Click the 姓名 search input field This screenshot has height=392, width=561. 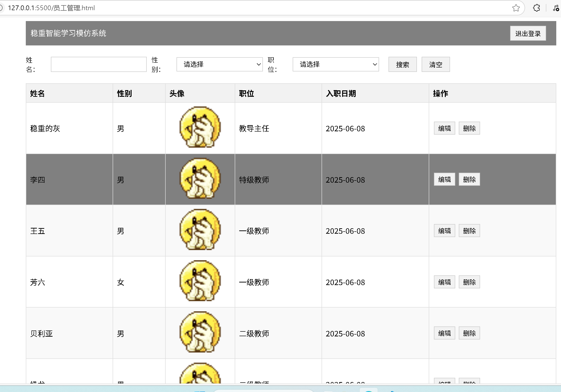coord(98,65)
